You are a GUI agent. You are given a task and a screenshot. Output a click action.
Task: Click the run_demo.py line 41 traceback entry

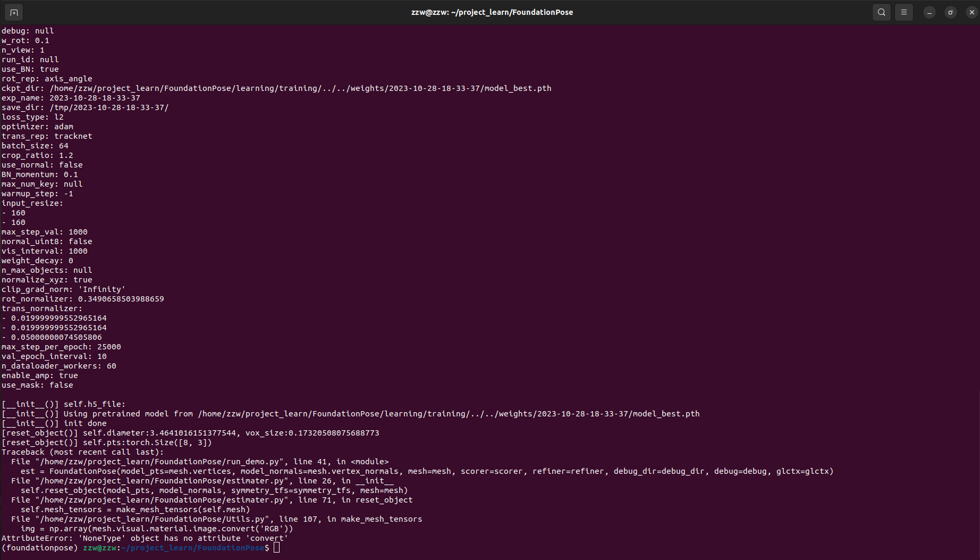point(200,462)
